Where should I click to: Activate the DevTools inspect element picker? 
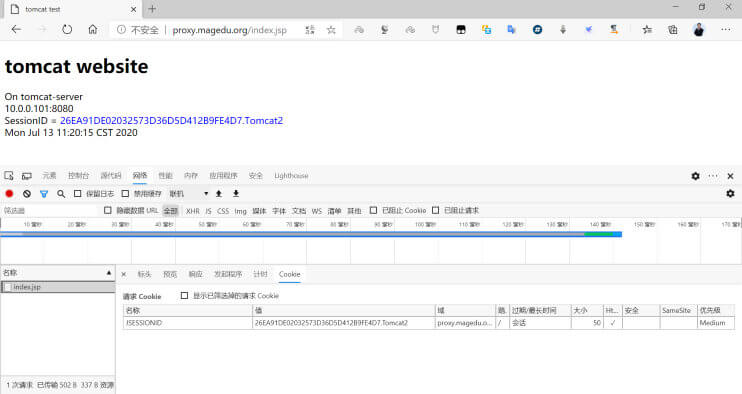coord(9,175)
